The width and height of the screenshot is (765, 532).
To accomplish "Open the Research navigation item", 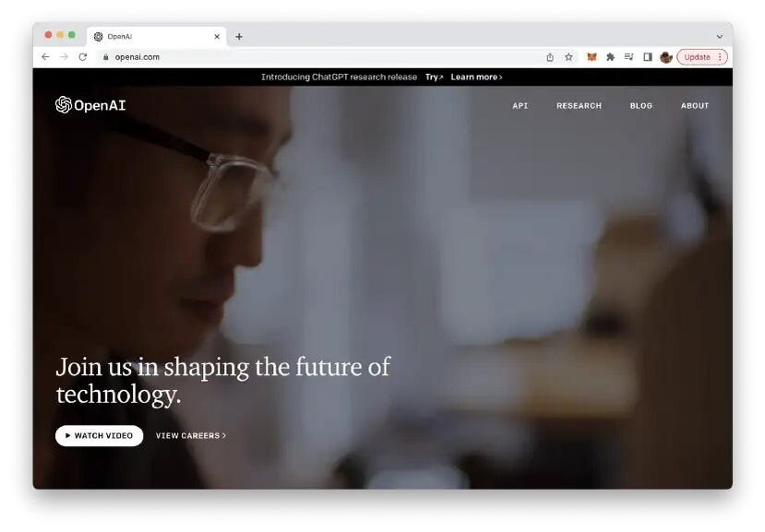I will (x=580, y=106).
